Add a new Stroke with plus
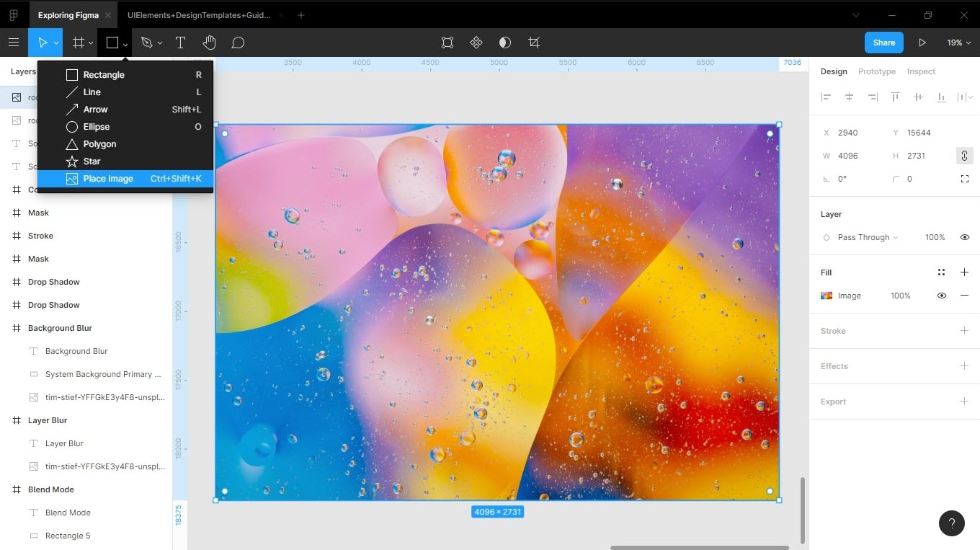Viewport: 980px width, 550px height. point(964,331)
